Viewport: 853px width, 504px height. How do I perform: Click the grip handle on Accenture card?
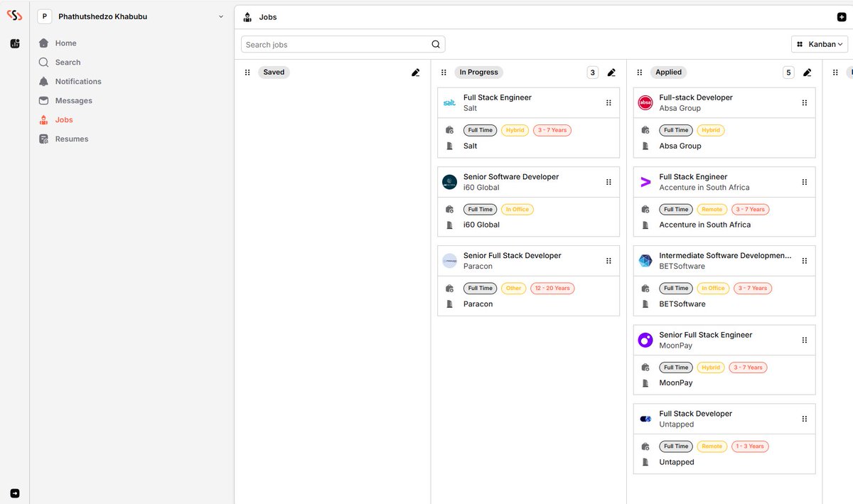click(805, 182)
